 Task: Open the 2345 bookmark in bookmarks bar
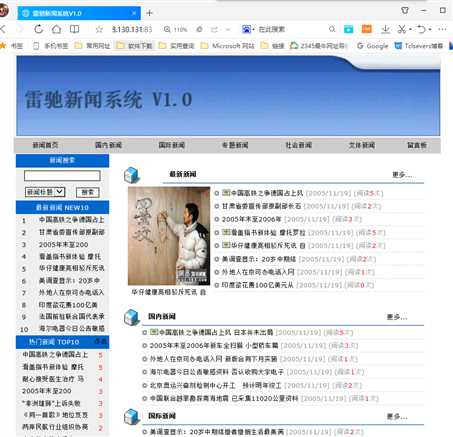click(318, 46)
